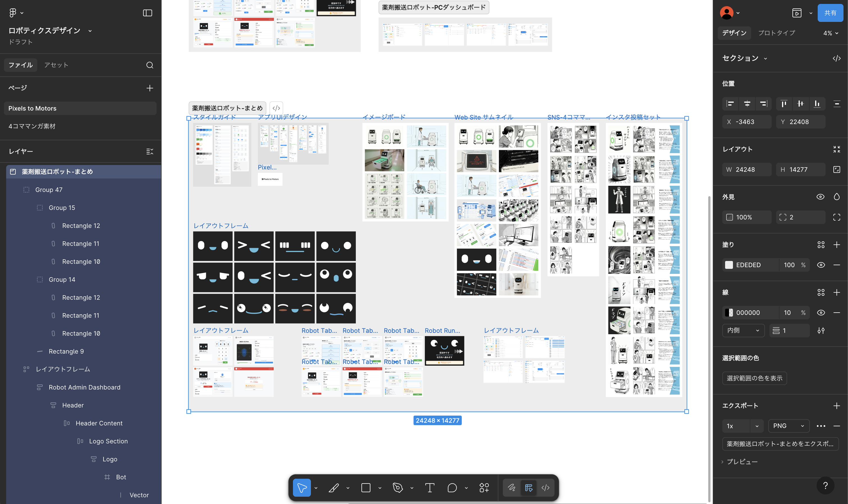Toggle the left sidebar panel icon
Viewport: 848px width, 504px height.
point(147,13)
